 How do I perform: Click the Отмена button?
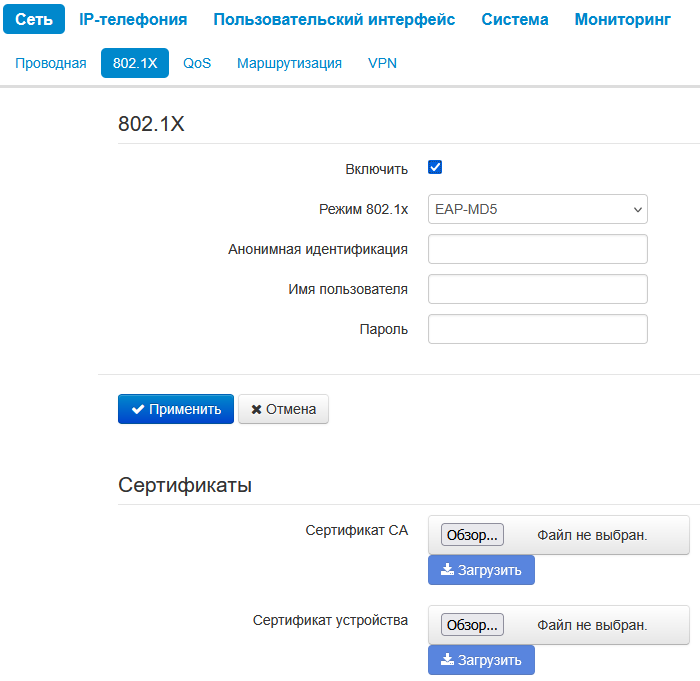tap(283, 409)
